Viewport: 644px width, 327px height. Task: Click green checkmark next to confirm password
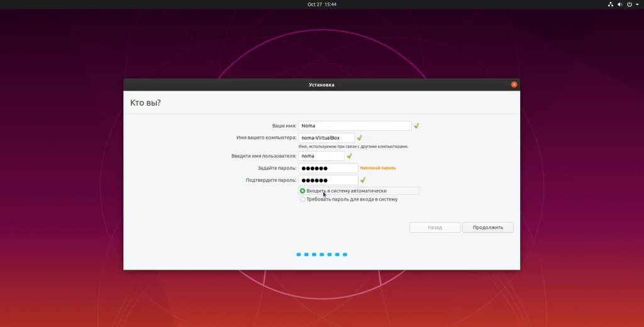click(363, 180)
